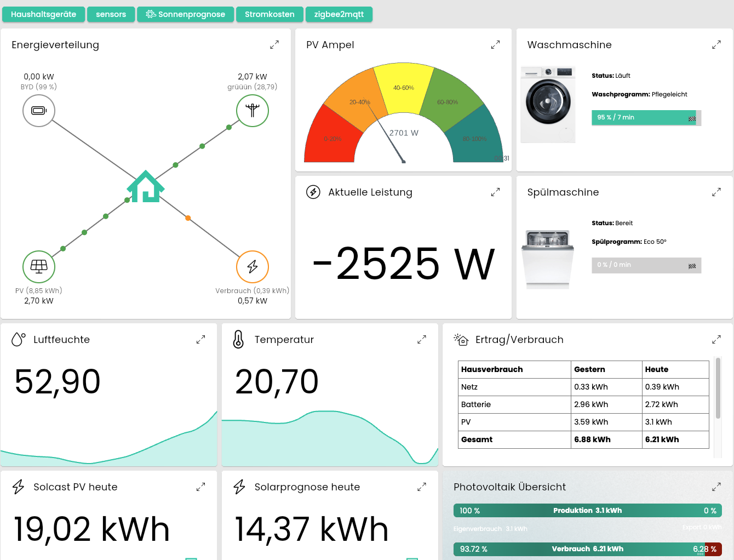Click the Verbrauch lightning bolt icon
Viewport: 734px width, 560px height.
click(252, 267)
